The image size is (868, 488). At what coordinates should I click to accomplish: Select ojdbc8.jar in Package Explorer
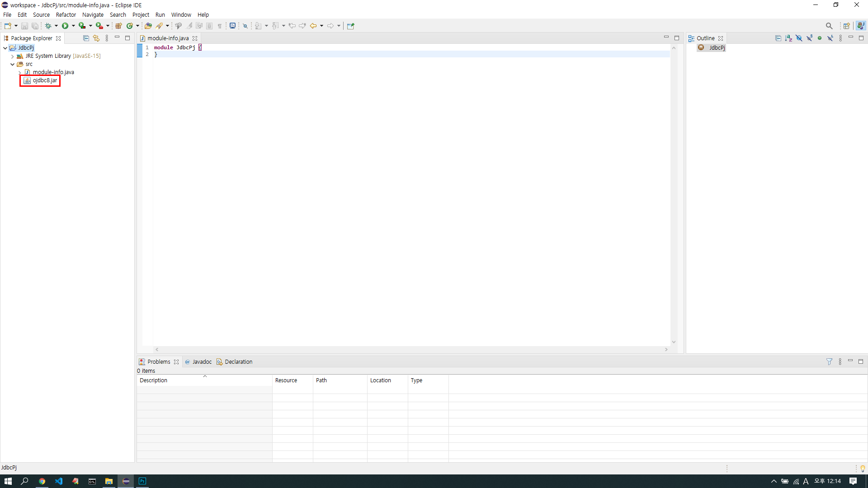coord(45,80)
